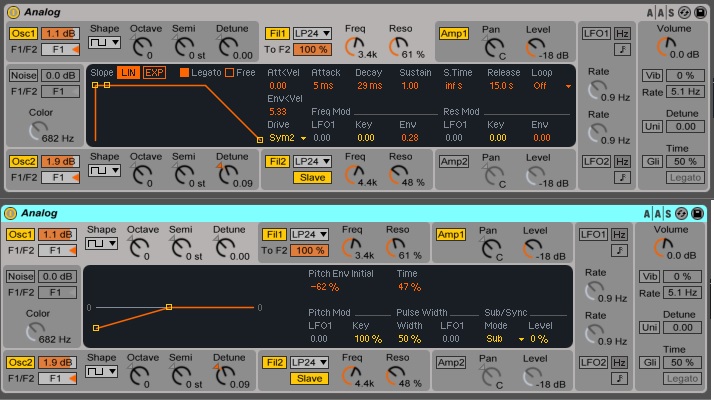Toggle Amp2 in top Analog

454,161
